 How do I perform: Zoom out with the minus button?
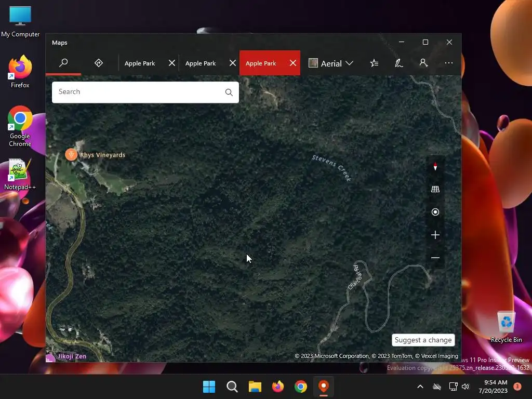click(435, 258)
